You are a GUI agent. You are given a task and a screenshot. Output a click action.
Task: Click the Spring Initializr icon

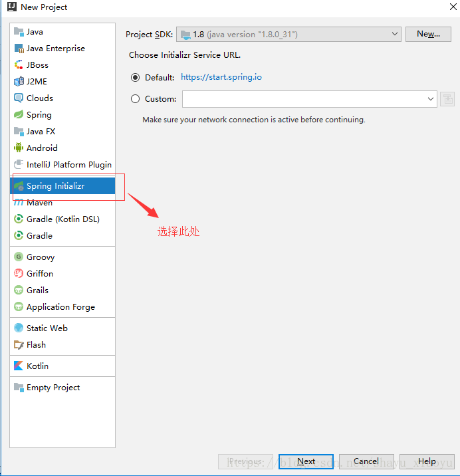pos(19,185)
